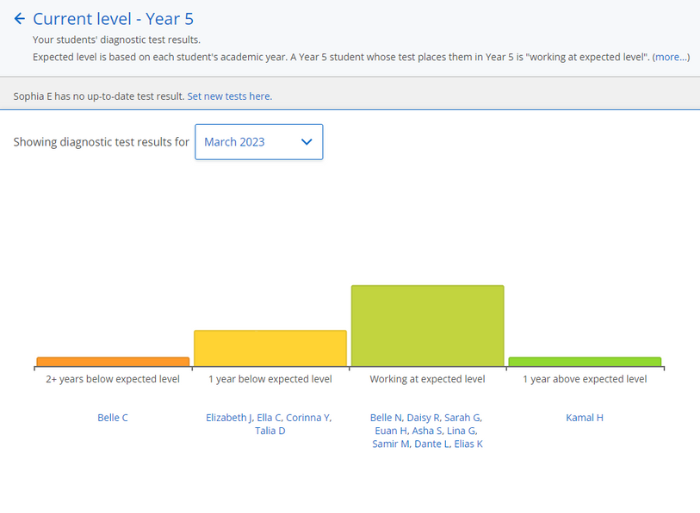Image resolution: width=700 pixels, height=513 pixels.
Task: Select student Samir M
Action: [390, 444]
